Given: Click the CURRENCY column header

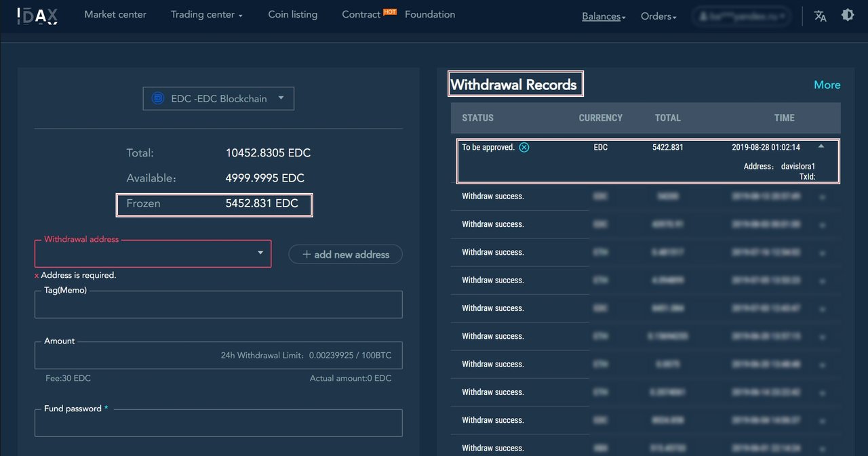Looking at the screenshot, I should coord(601,118).
